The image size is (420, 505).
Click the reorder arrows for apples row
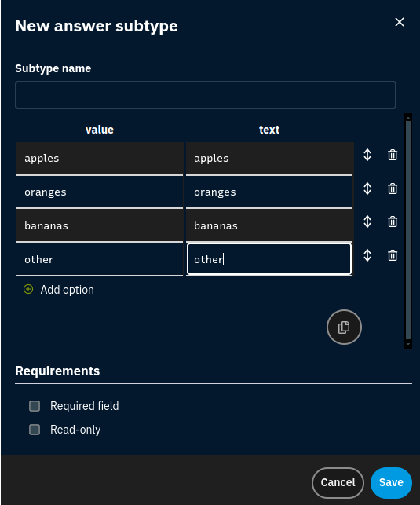tap(367, 155)
